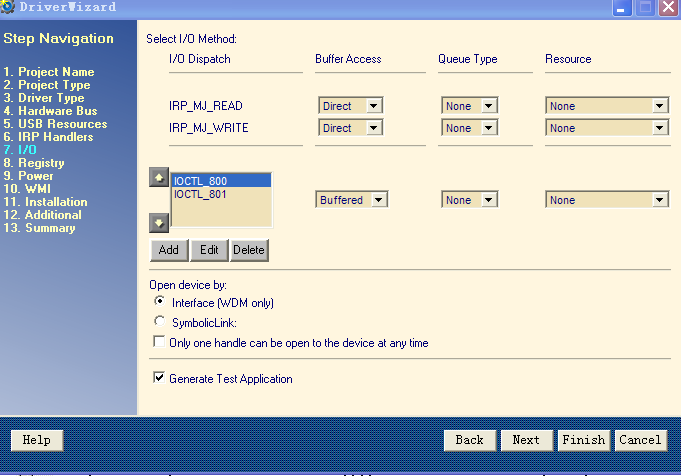Click the Help button
Image resolution: width=681 pixels, height=476 pixels.
pyautogui.click(x=36, y=440)
